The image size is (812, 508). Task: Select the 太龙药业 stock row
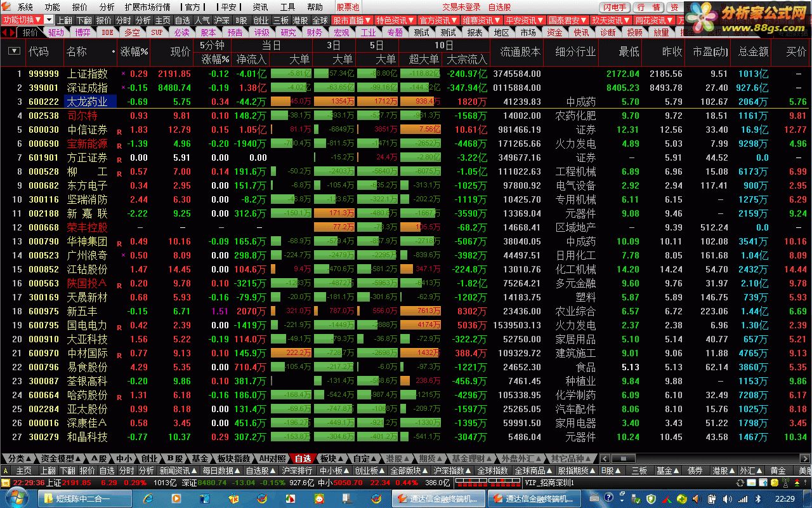tap(406, 102)
